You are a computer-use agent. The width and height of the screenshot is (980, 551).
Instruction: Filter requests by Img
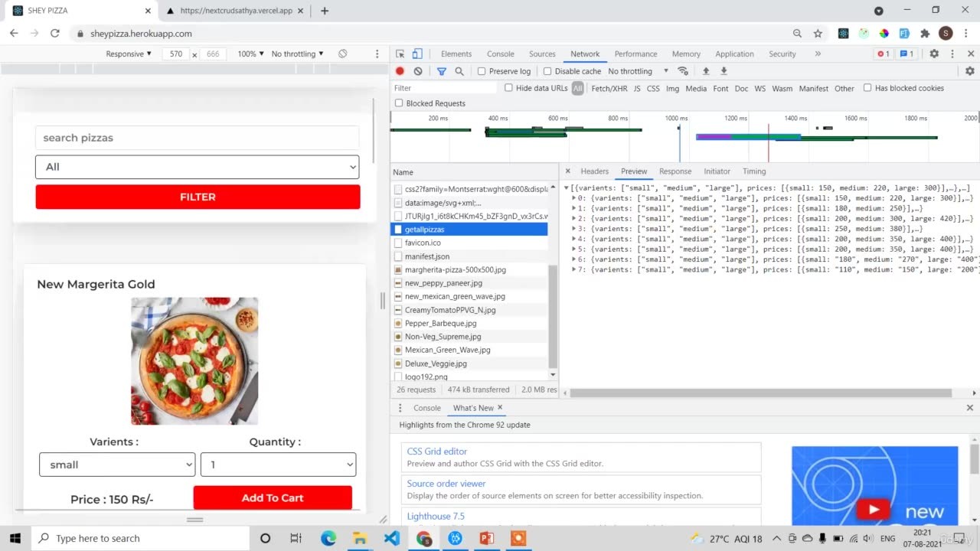672,88
